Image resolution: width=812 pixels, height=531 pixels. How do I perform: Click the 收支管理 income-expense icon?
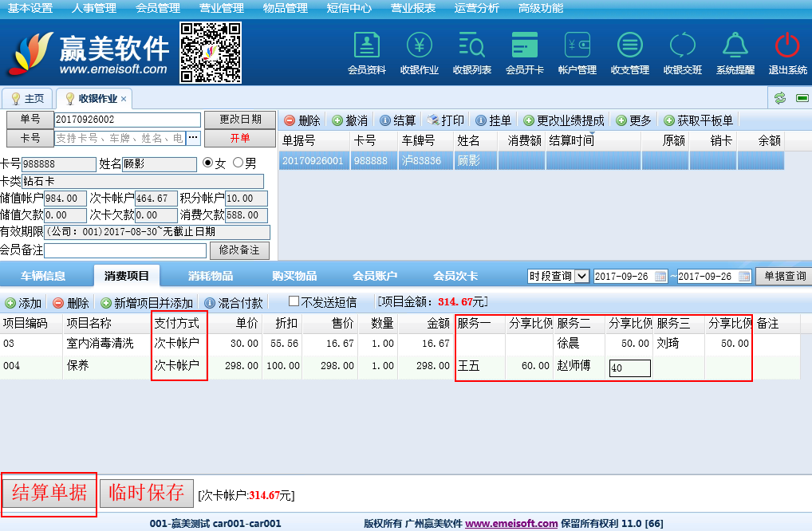click(630, 46)
